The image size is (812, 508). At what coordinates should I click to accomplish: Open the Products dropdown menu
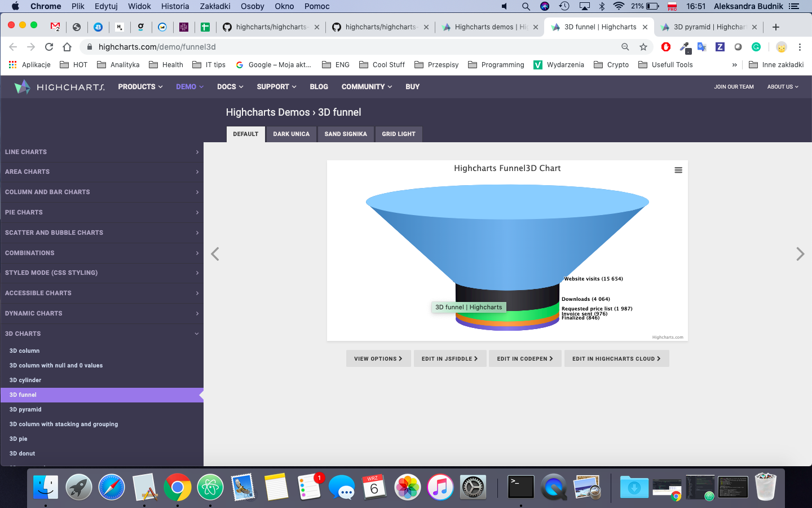140,87
